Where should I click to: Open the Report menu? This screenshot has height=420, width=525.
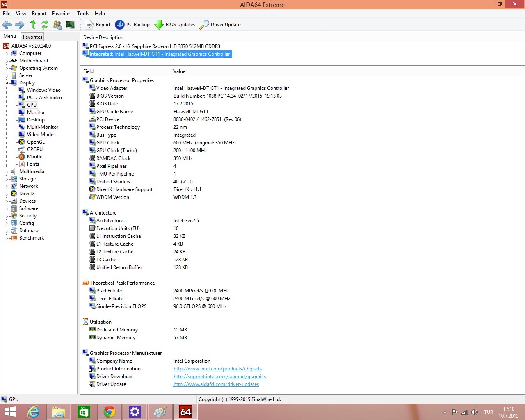(39, 13)
